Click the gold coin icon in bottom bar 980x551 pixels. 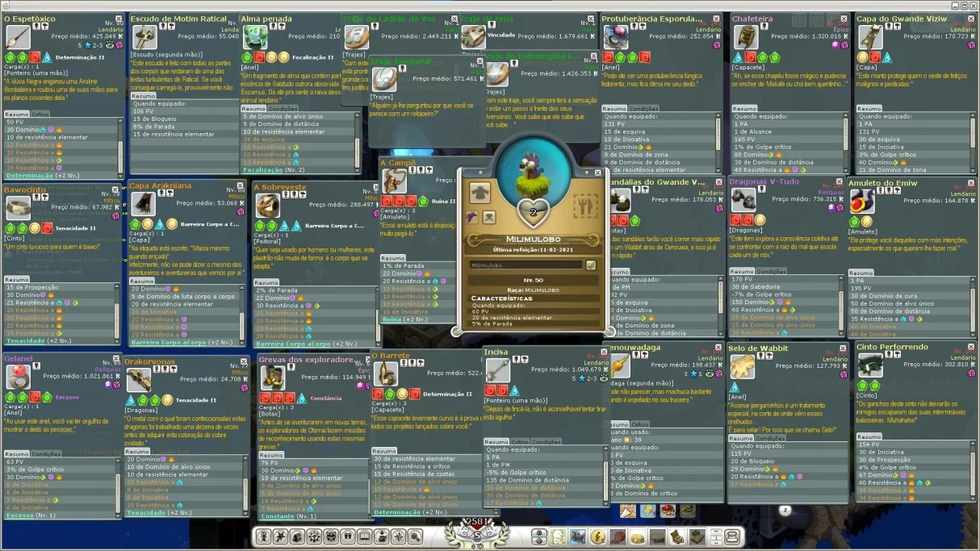(598, 537)
